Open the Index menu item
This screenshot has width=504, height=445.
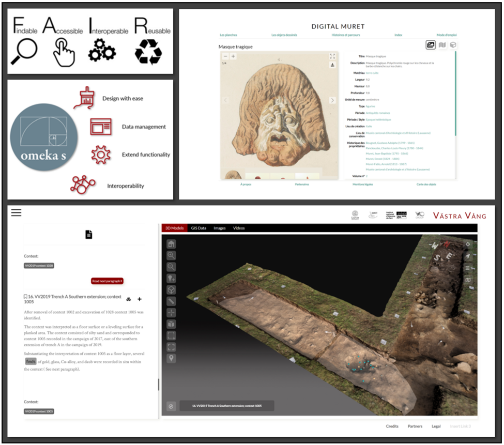[x=398, y=35]
